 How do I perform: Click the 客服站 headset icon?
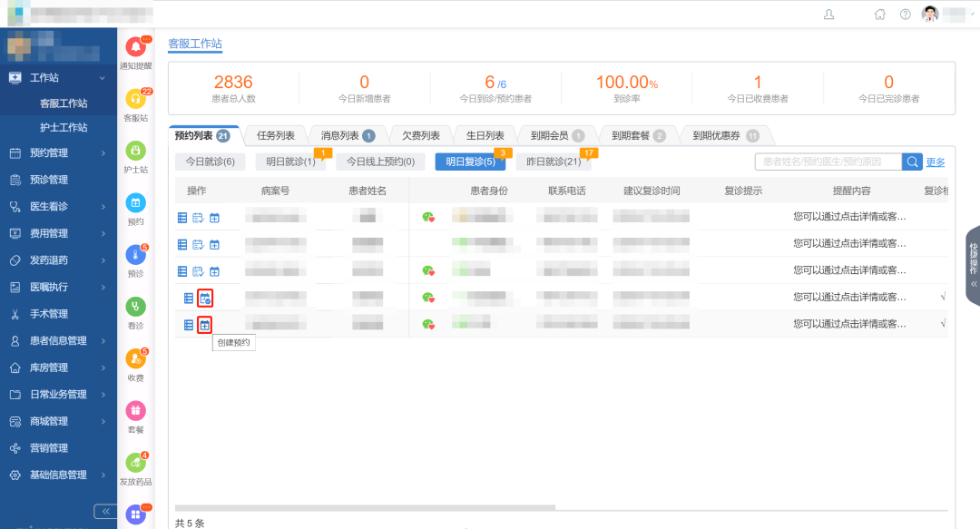pyautogui.click(x=135, y=99)
